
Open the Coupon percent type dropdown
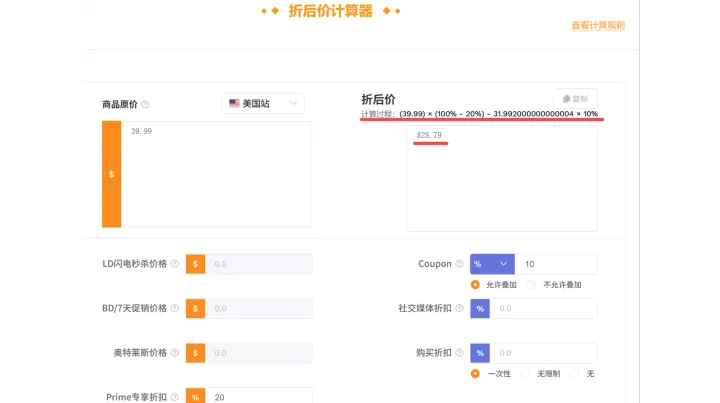coord(492,264)
